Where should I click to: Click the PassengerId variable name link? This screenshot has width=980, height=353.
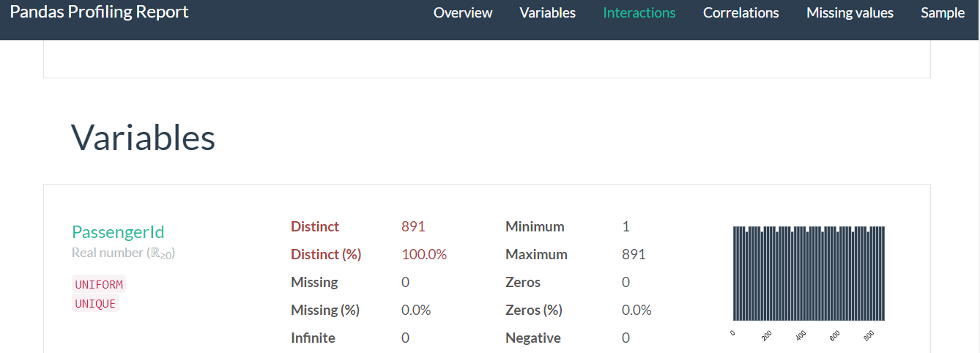118,232
